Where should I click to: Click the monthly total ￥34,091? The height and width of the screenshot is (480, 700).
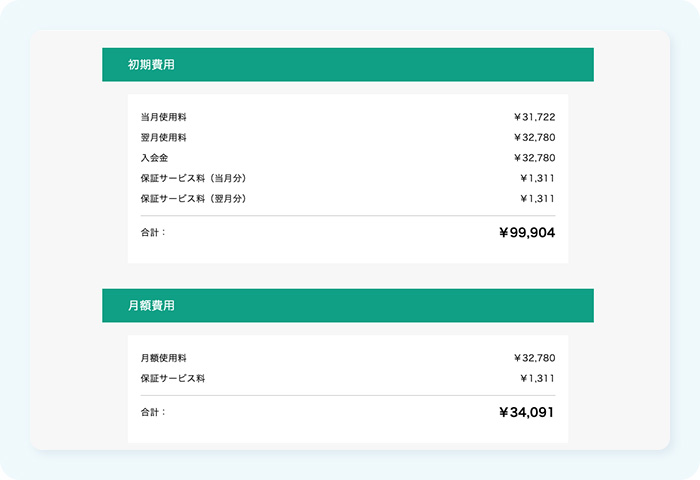point(526,412)
